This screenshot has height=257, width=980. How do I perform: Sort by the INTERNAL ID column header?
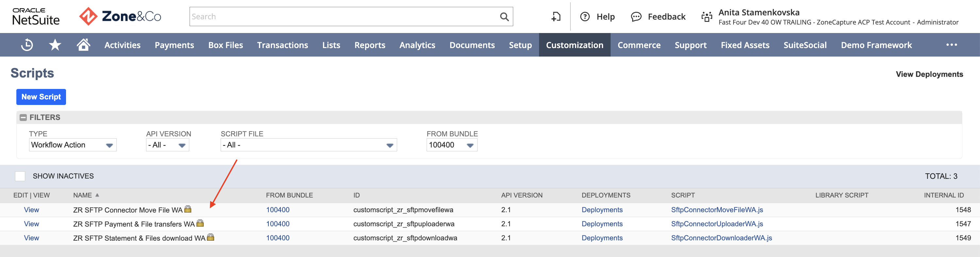click(944, 195)
